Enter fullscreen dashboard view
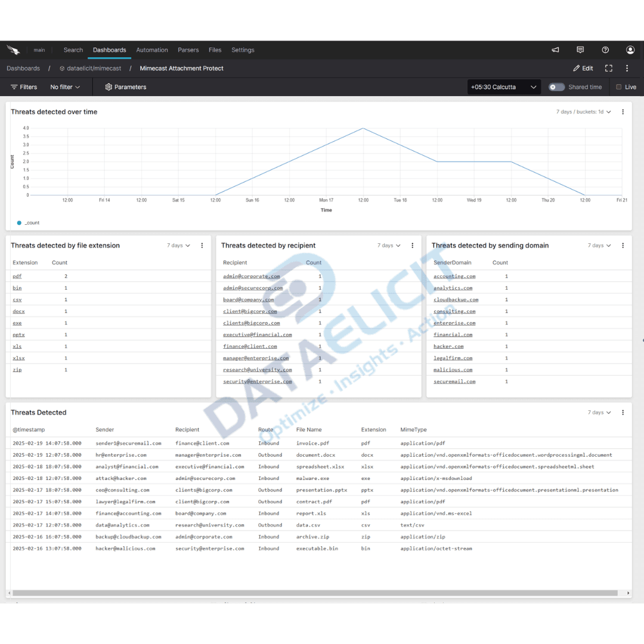This screenshot has height=644, width=644. pos(608,68)
